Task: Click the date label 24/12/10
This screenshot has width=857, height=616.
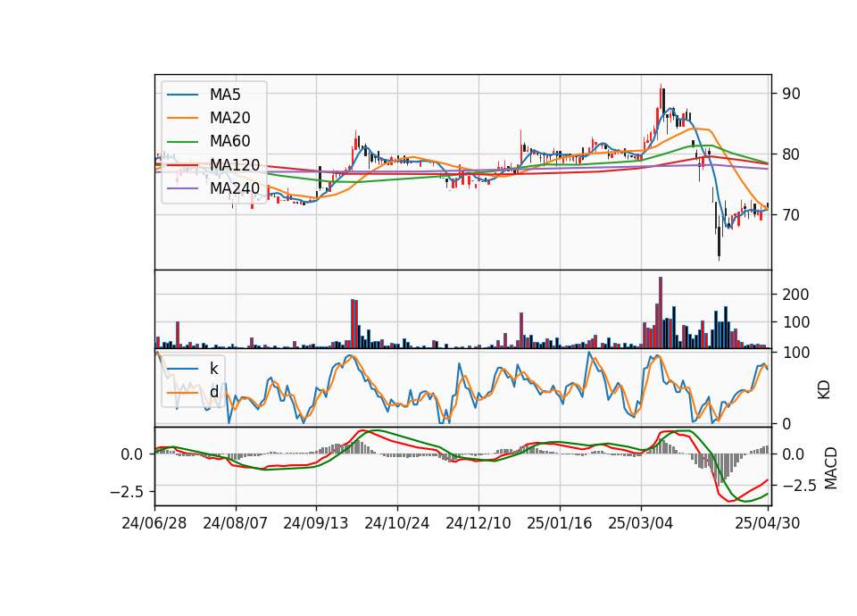Action: [478, 523]
